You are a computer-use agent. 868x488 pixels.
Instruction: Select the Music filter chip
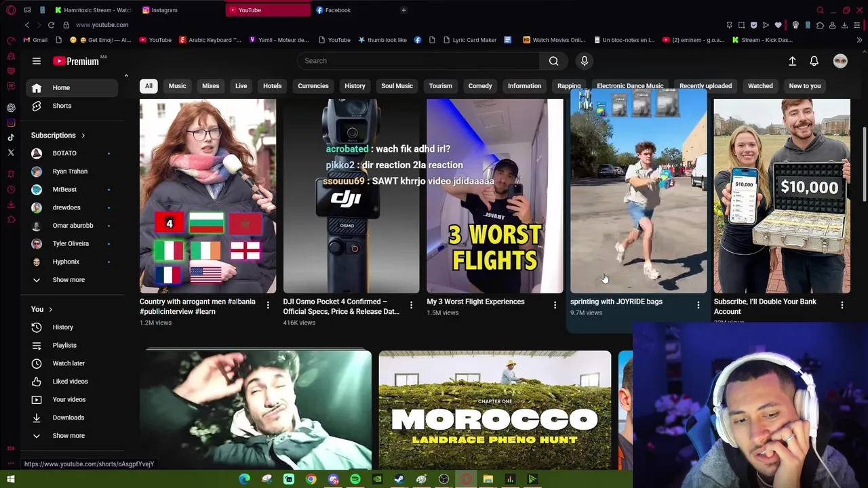177,86
